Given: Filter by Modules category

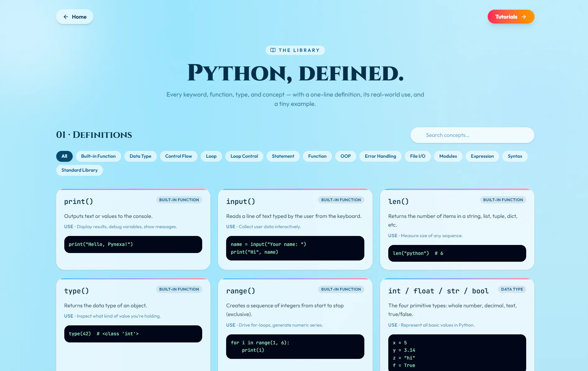Looking at the screenshot, I should (448, 156).
